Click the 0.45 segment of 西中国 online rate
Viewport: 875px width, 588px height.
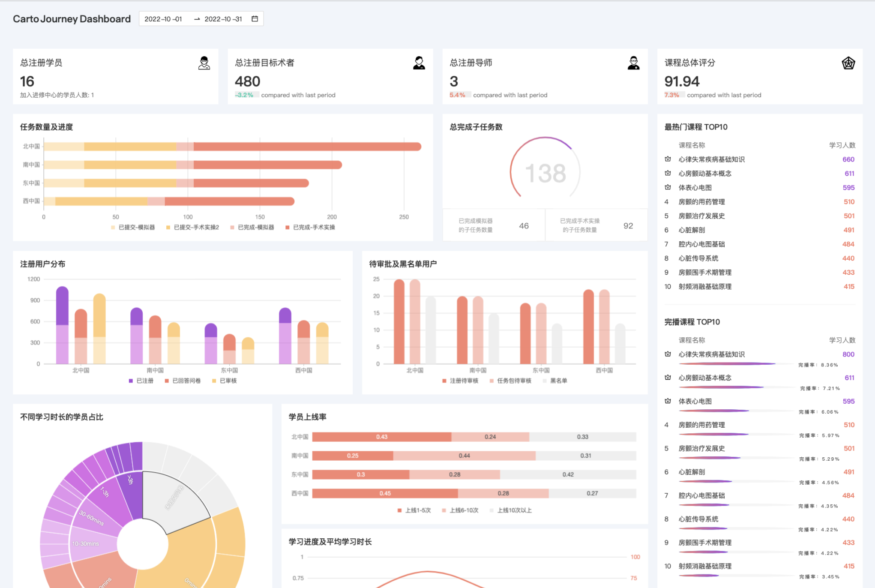pyautogui.click(x=385, y=493)
